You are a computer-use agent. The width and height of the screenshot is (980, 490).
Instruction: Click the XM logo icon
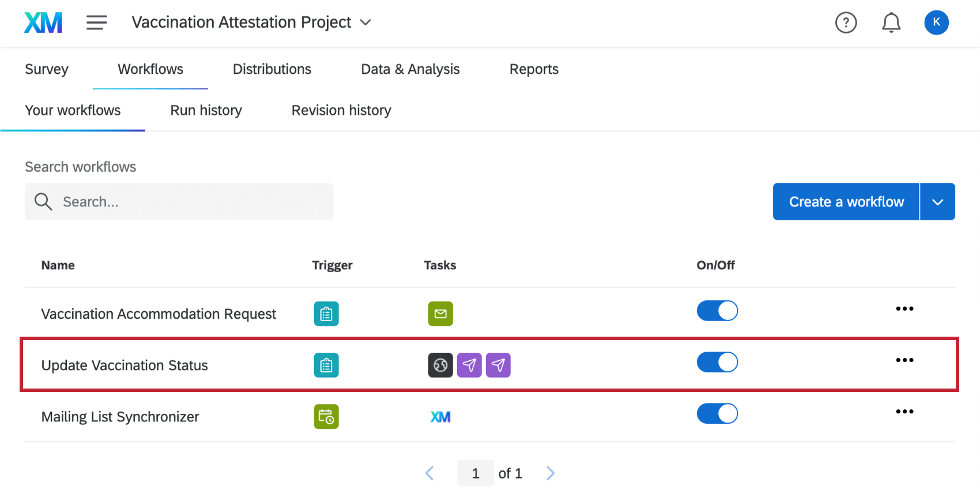[43, 22]
